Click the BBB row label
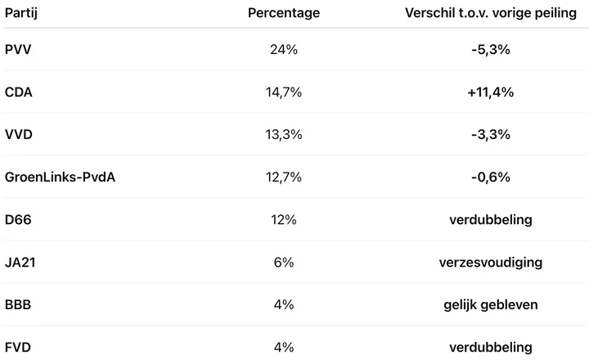The width and height of the screenshot is (589, 364). click(20, 305)
